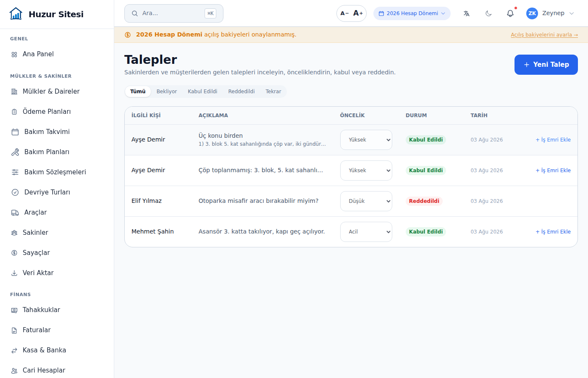This screenshot has width=588, height=378.
Task: Open notifications bell icon
Action: coord(510,13)
